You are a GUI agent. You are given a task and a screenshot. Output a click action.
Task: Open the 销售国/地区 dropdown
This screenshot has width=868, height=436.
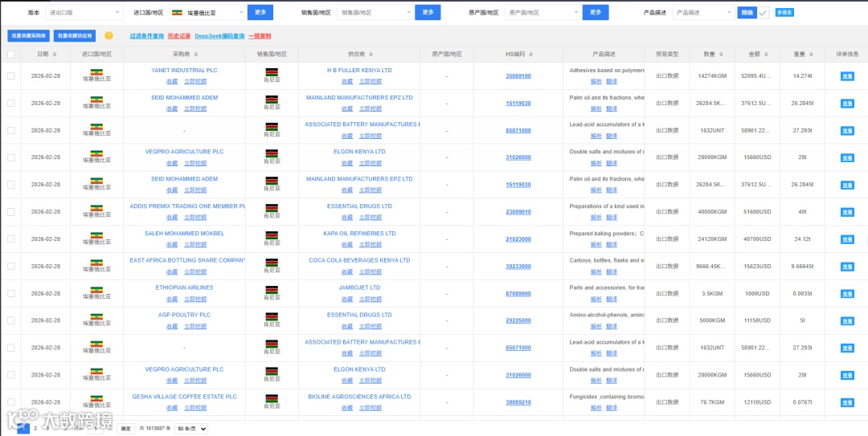[x=375, y=12]
